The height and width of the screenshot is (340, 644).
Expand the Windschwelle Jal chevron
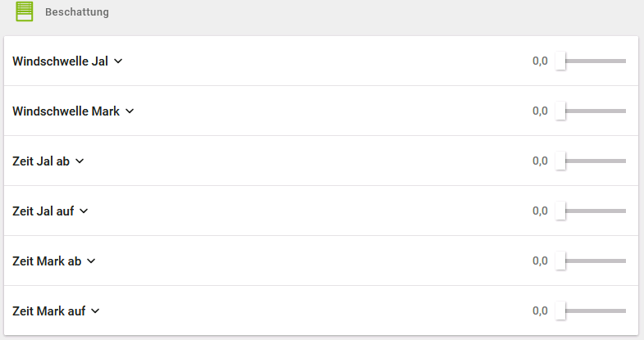click(118, 61)
